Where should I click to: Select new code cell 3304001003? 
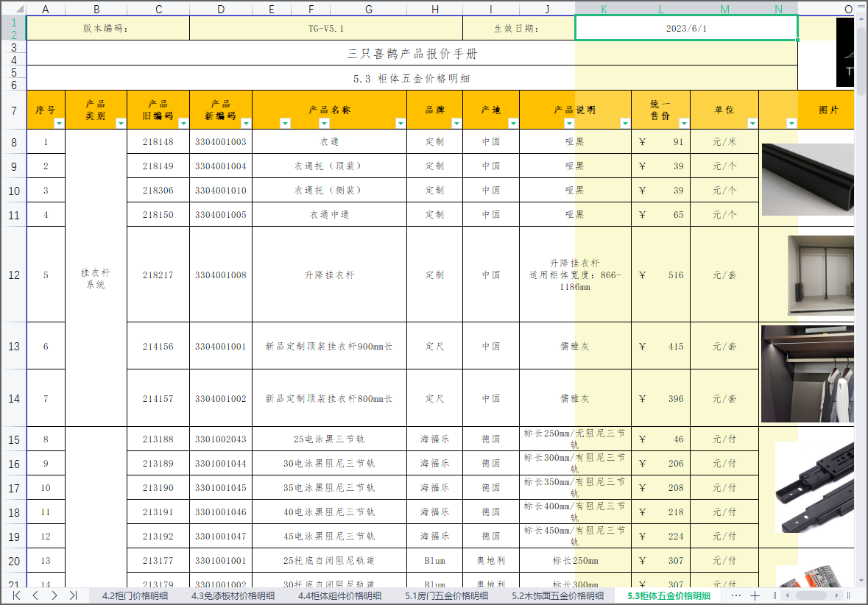[221, 142]
